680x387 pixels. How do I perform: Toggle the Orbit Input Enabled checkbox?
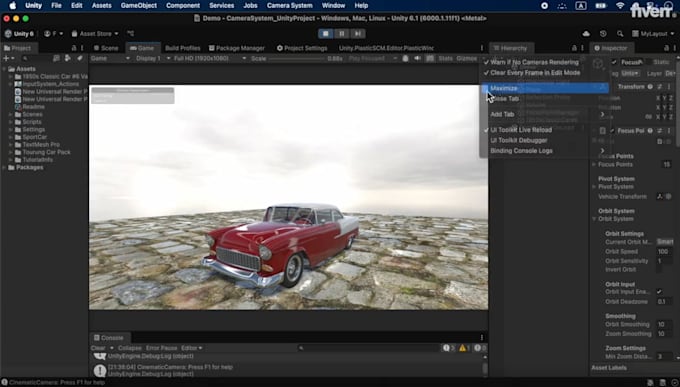click(659, 292)
